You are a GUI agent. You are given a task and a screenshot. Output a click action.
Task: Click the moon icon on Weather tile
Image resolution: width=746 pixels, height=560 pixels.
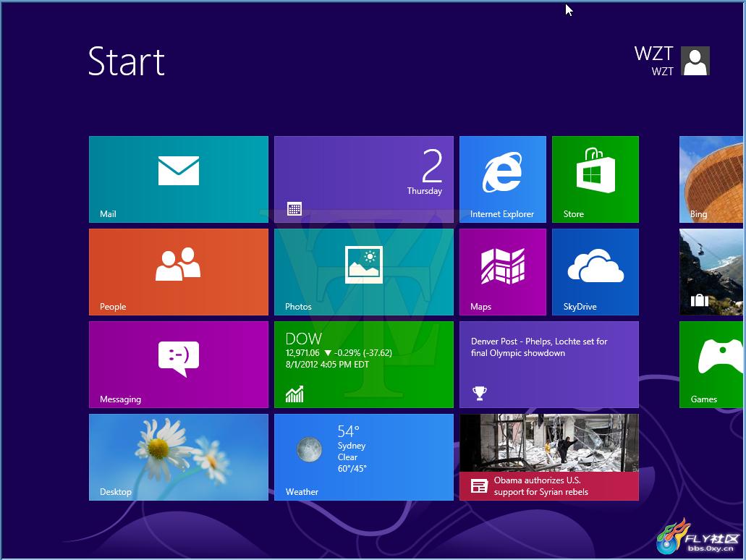tap(309, 449)
